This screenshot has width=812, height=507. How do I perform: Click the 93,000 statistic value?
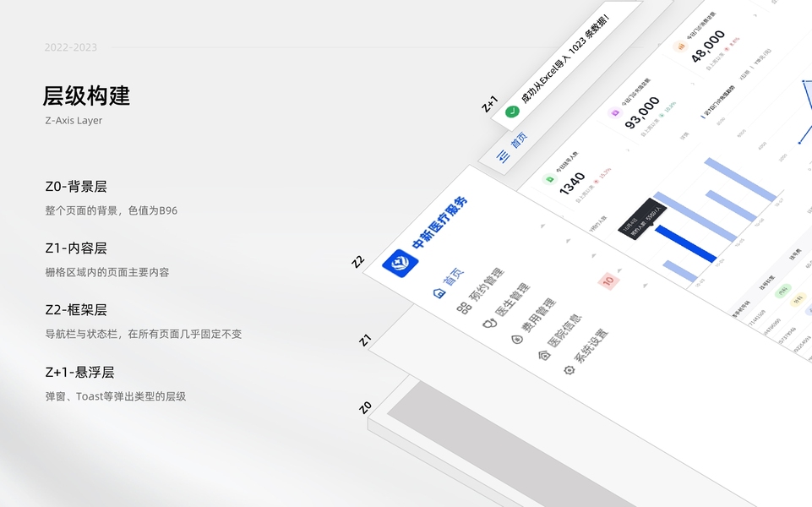pos(642,112)
